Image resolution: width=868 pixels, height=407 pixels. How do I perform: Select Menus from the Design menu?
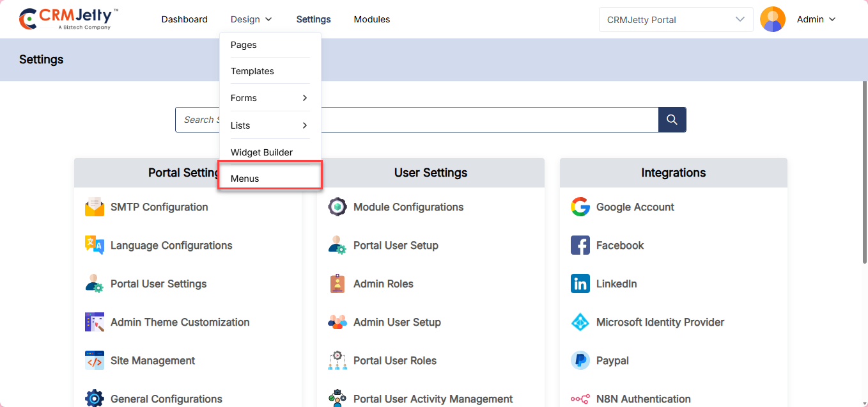click(x=245, y=179)
